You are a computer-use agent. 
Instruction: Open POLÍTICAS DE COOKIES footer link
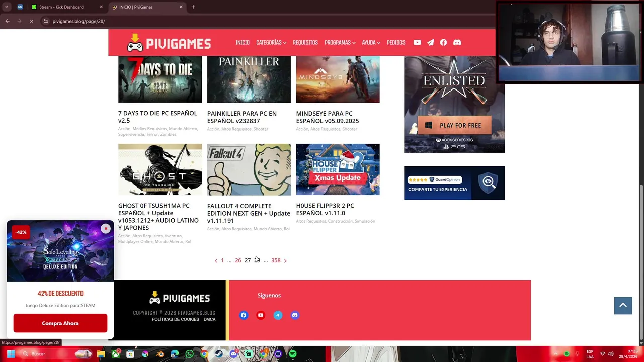point(176,319)
